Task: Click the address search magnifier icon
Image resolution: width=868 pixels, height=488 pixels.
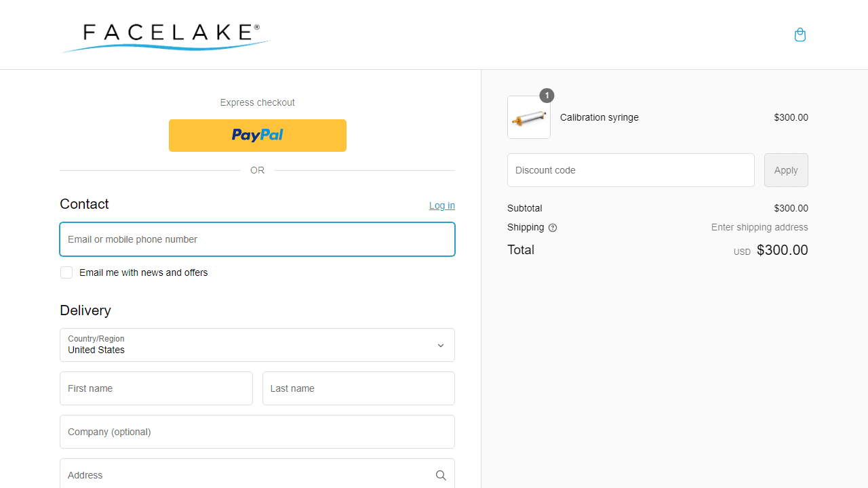Action: coord(441,475)
